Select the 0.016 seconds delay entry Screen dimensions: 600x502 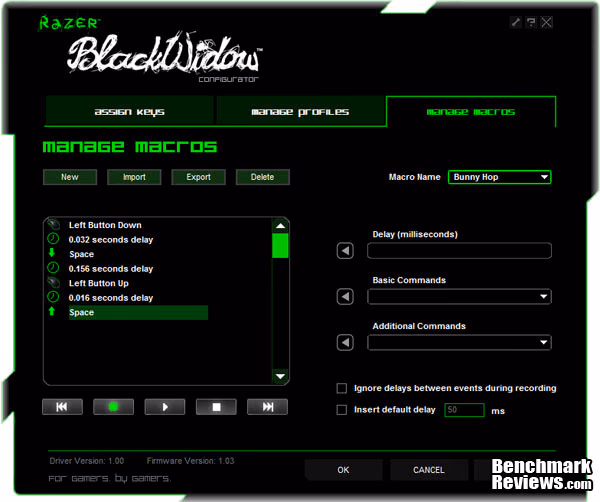(111, 298)
